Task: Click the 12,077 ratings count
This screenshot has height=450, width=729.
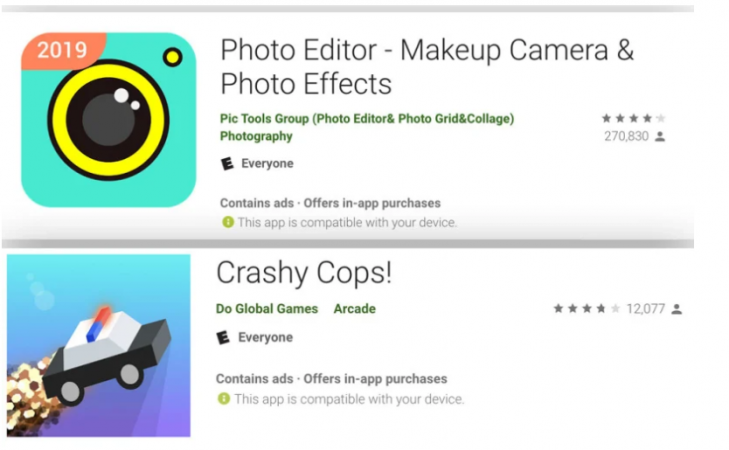Action: (x=645, y=309)
